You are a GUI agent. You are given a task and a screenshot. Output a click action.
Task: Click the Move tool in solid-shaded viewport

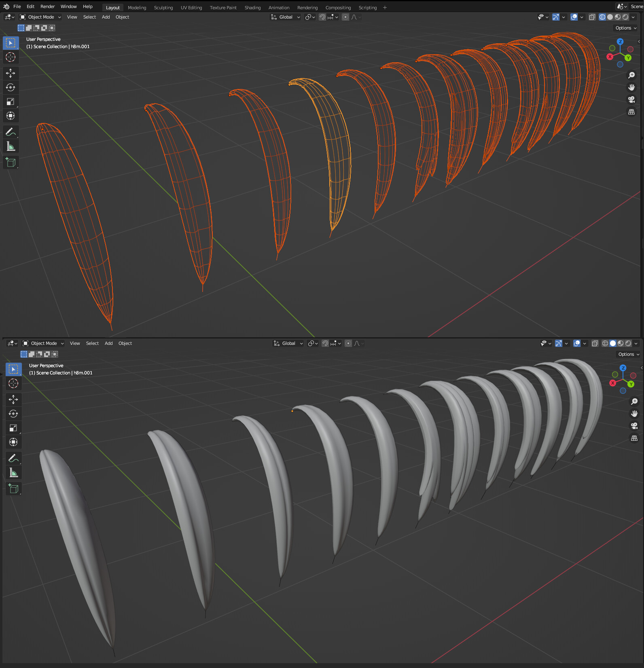coord(13,400)
